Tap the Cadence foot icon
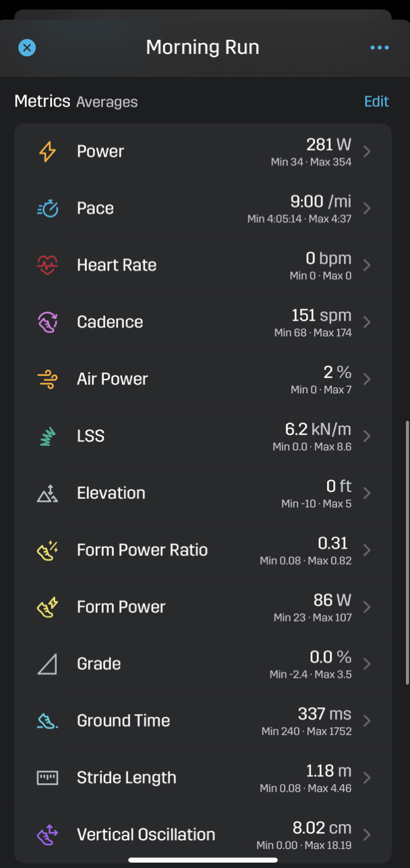The height and width of the screenshot is (868, 410). point(47,322)
